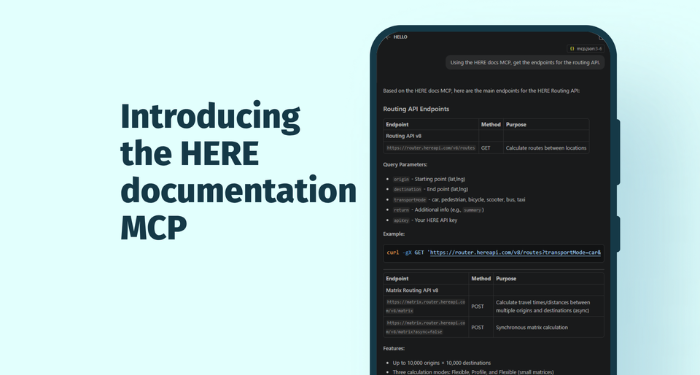Image resolution: width=700 pixels, height=375 pixels.
Task: Select 'Based on the HERE docs MCP' response line
Action: 481,91
